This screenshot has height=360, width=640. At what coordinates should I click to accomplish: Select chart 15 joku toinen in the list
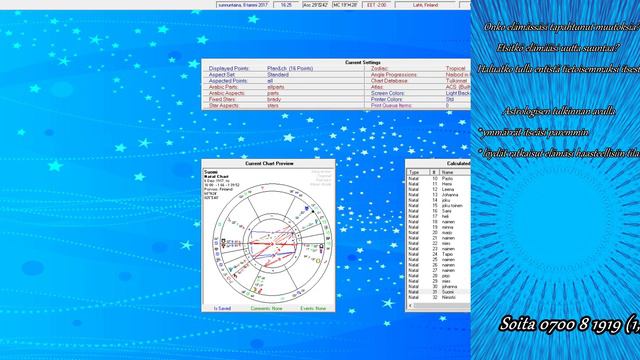click(439, 206)
